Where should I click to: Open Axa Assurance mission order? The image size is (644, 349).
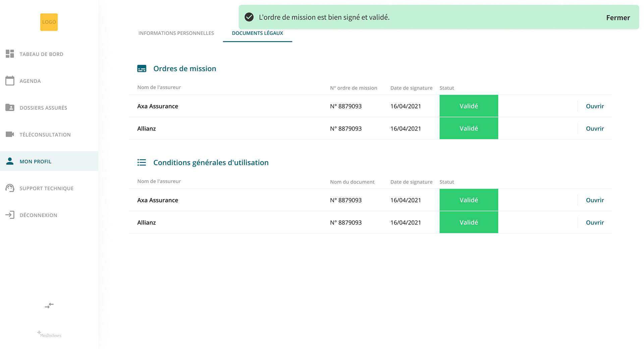tap(595, 106)
